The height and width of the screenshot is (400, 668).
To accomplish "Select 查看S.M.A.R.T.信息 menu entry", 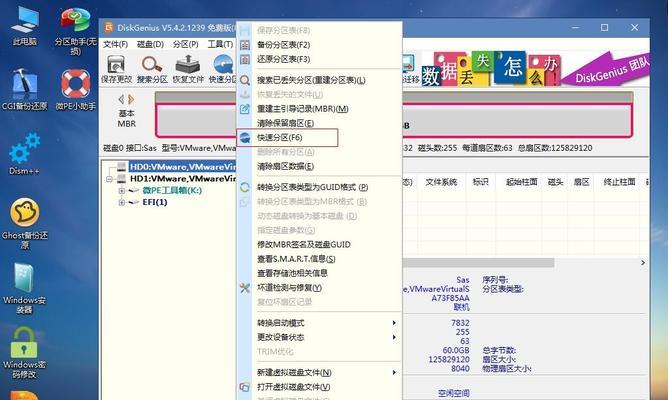I will click(x=319, y=259).
